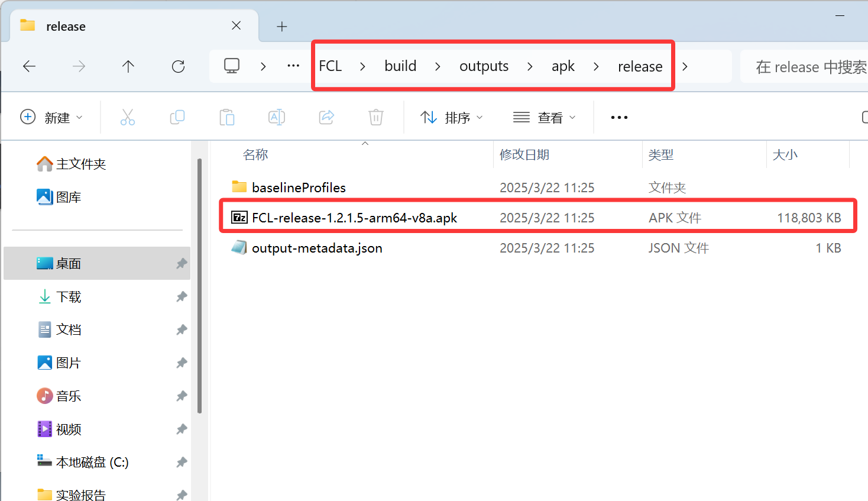868x501 pixels.
Task: Open the 新建 new item menu
Action: pos(52,117)
